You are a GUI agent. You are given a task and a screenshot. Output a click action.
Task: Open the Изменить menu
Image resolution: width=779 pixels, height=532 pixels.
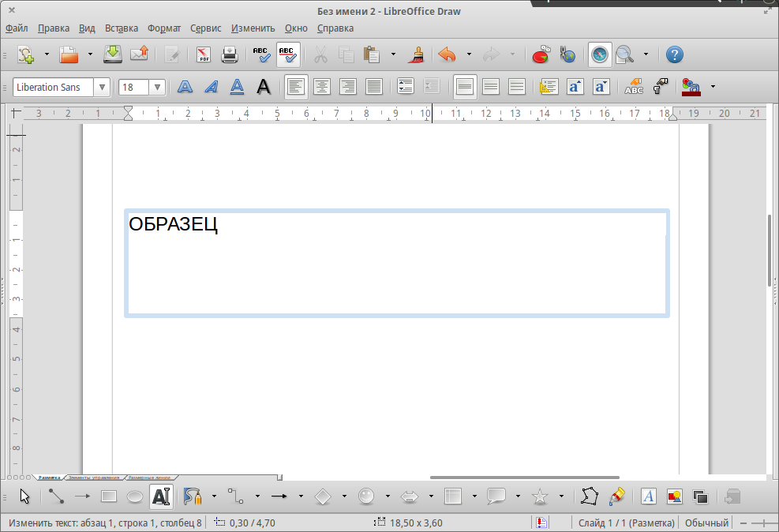tap(253, 28)
